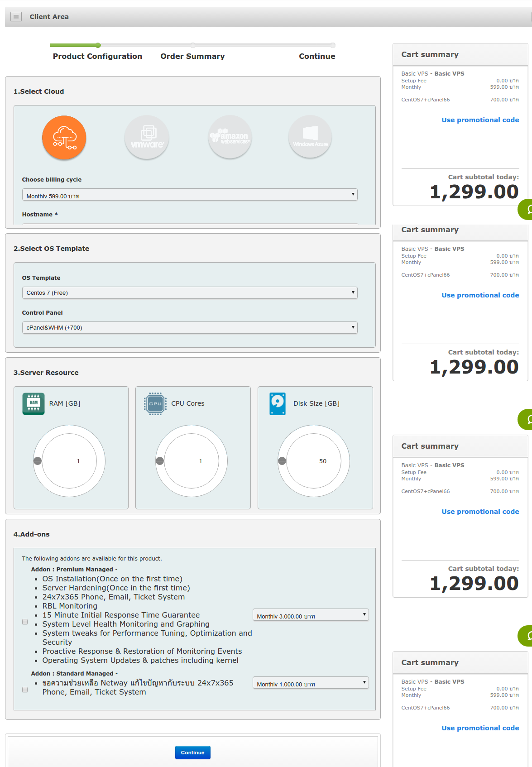Go to the Order Summary step
Screen dimensions: 532x767
[192, 56]
